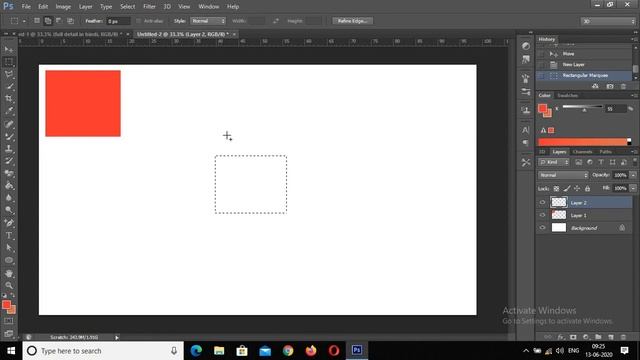Image resolution: width=640 pixels, height=360 pixels.
Task: Select the Move history state
Action: click(x=584, y=54)
